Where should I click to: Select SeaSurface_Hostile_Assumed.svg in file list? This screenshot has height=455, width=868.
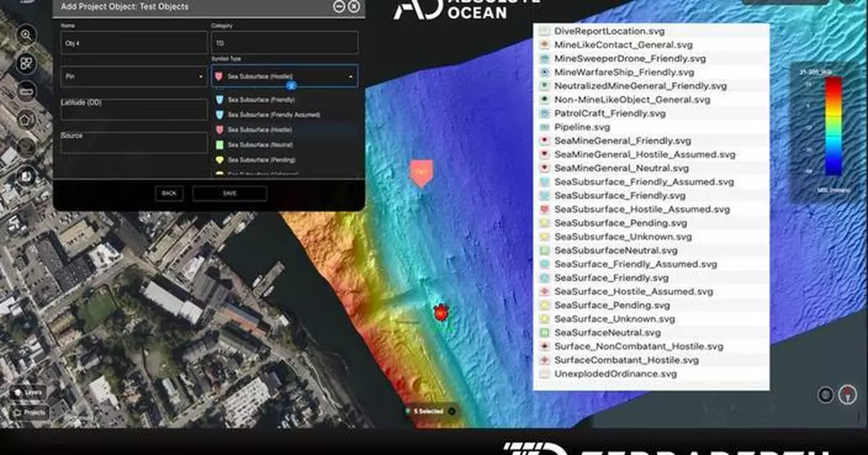pos(634,292)
